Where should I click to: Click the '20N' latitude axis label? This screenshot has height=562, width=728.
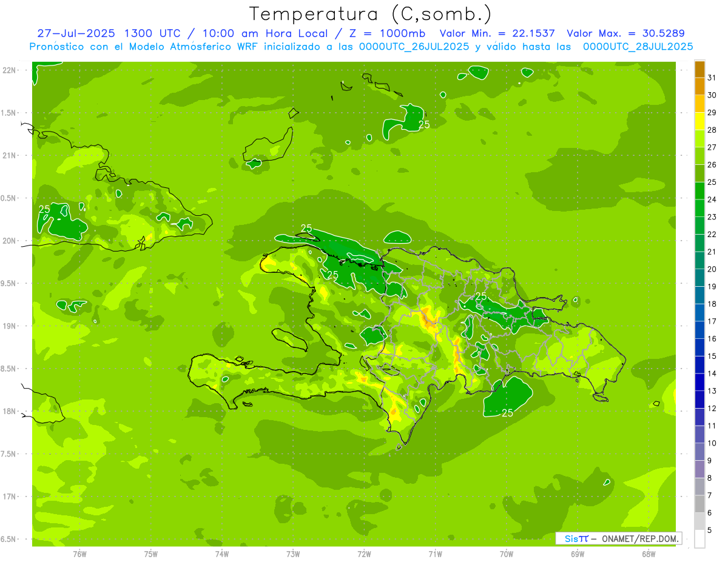point(10,241)
